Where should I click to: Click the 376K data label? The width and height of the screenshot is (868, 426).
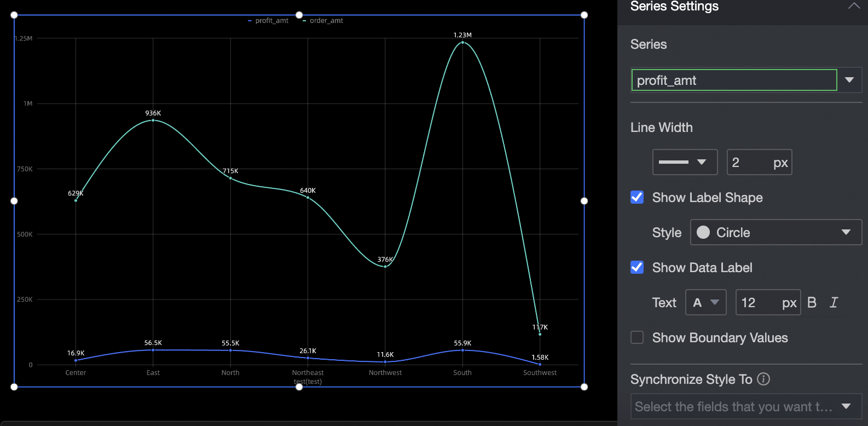click(x=385, y=260)
